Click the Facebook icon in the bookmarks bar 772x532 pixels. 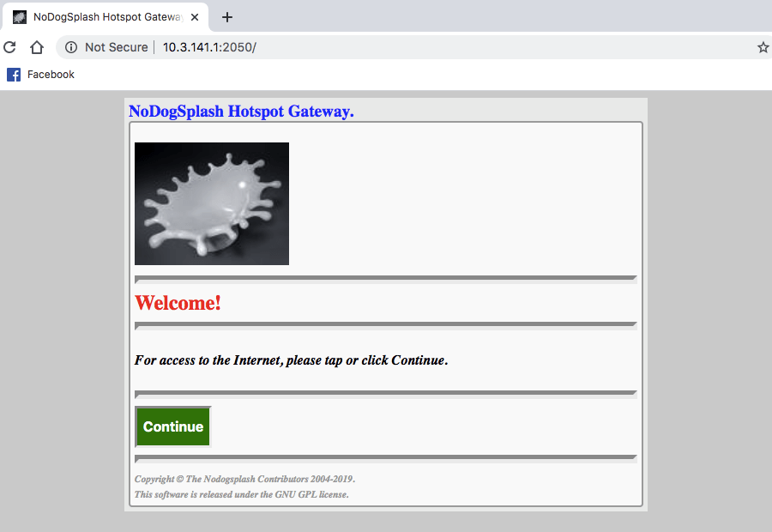(12, 75)
